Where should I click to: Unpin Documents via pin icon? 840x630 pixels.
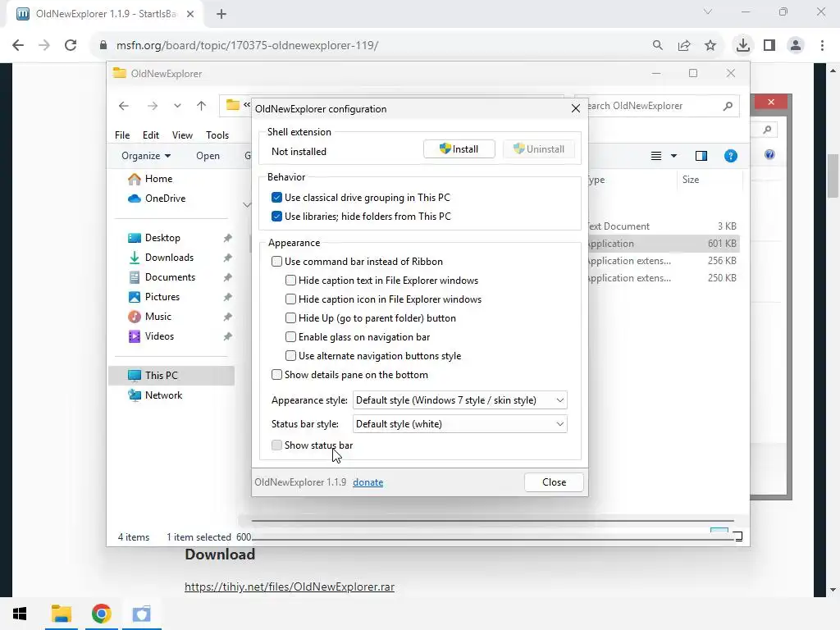click(x=228, y=277)
